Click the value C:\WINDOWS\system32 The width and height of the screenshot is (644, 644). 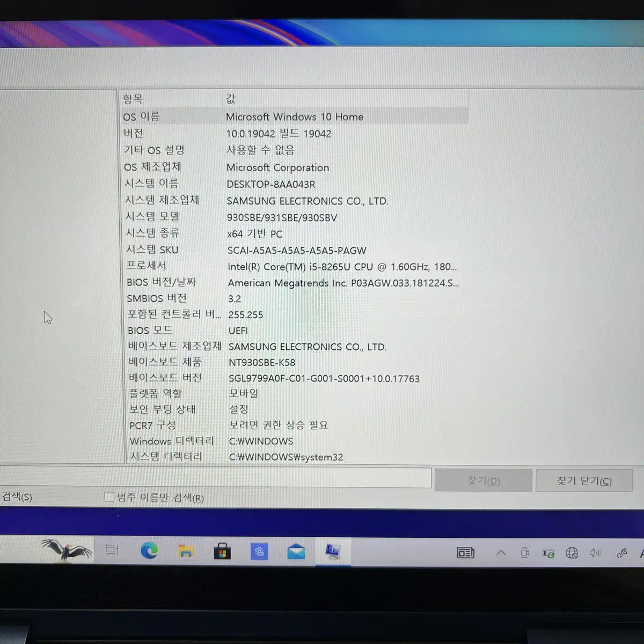[x=286, y=457]
